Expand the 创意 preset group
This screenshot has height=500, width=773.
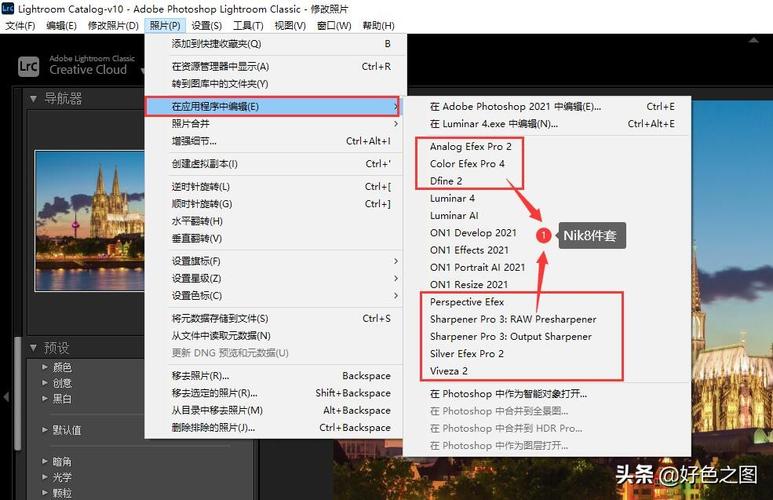(45, 383)
